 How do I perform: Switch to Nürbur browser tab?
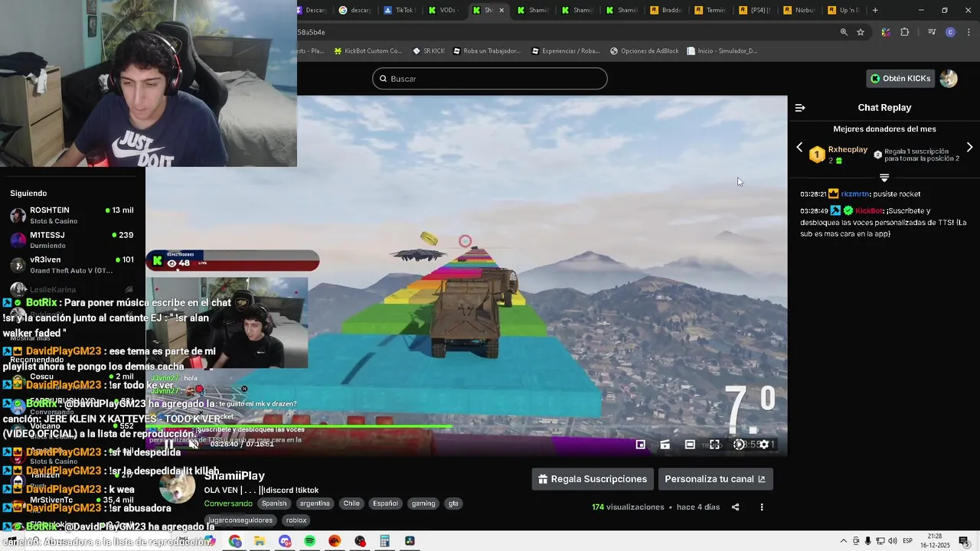tap(799, 10)
